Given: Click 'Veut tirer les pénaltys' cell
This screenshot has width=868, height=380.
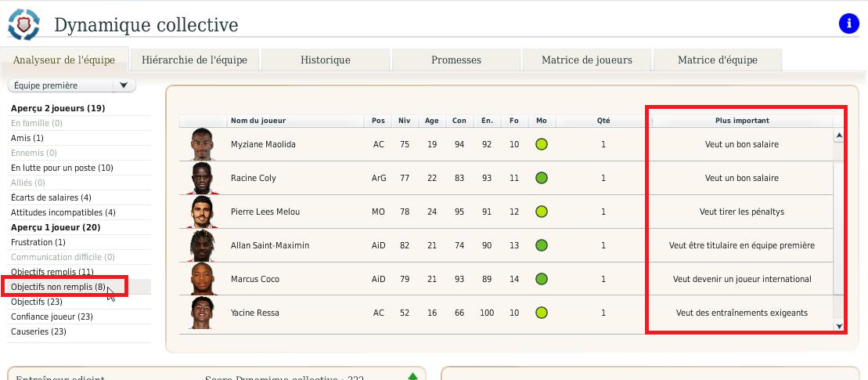Looking at the screenshot, I should click(742, 212).
